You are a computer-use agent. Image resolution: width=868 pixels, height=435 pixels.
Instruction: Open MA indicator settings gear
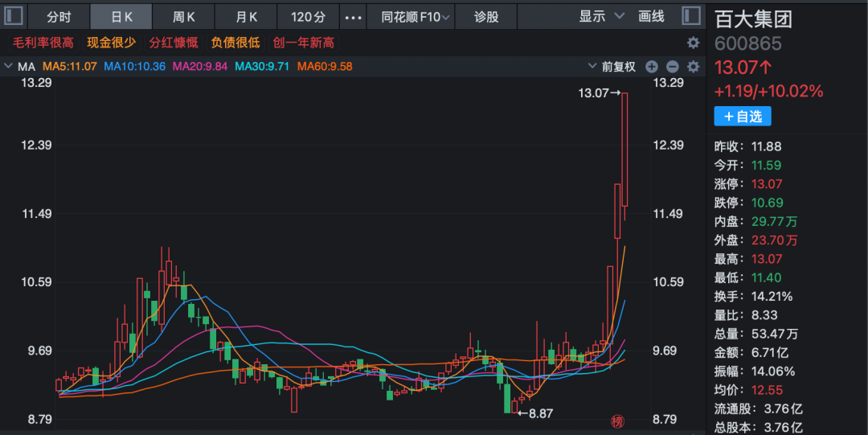[x=693, y=67]
